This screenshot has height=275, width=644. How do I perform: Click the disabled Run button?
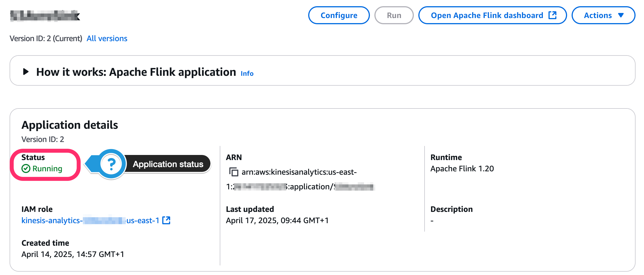click(394, 15)
